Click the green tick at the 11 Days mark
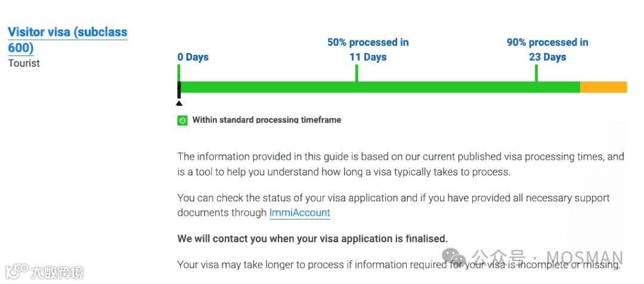This screenshot has height=284, width=644. coord(357,73)
